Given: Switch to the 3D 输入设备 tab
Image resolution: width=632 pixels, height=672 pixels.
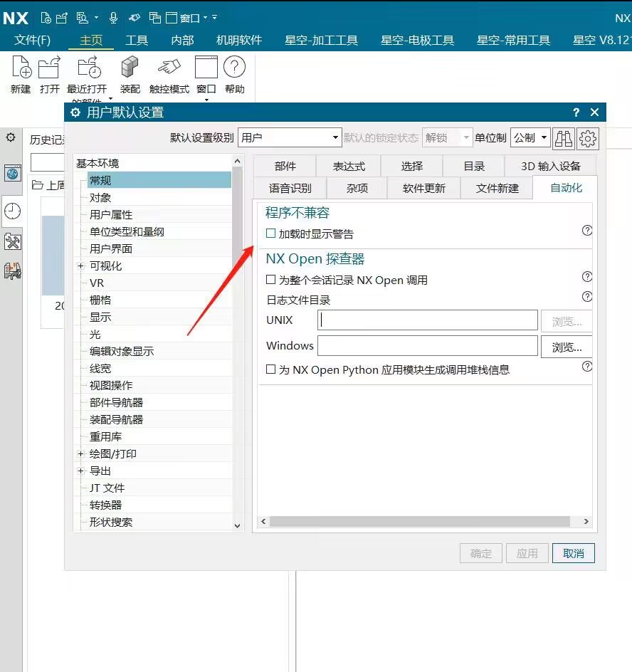Looking at the screenshot, I should point(551,167).
